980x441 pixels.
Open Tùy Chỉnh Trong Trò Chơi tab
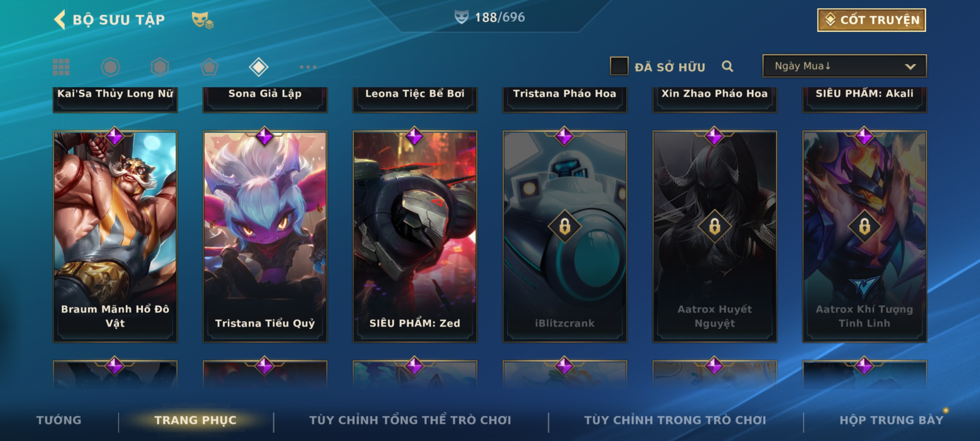(x=675, y=420)
